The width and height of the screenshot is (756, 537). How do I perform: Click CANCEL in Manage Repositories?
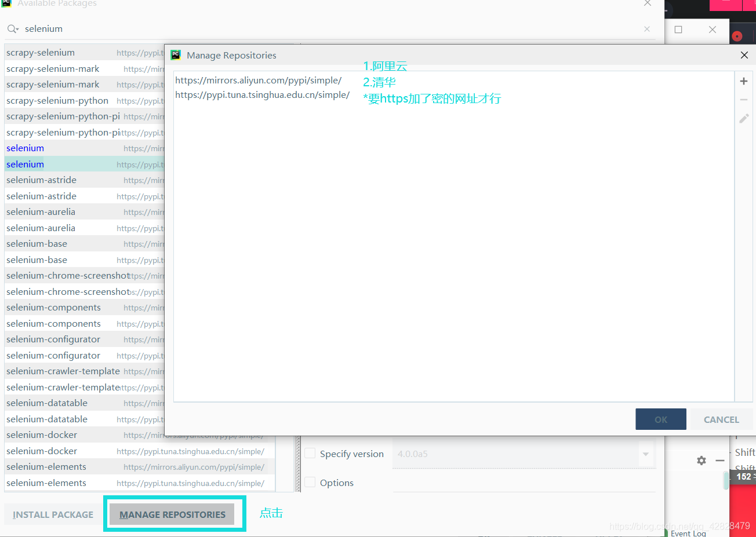[721, 419]
